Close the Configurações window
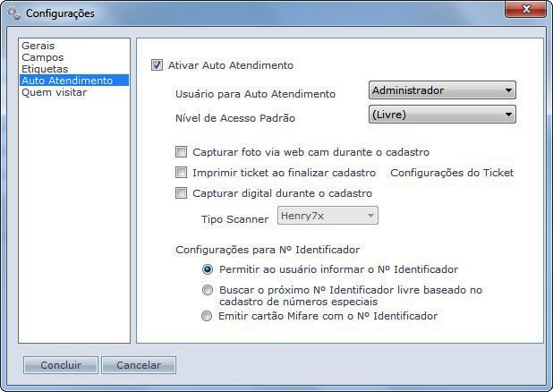 click(x=525, y=12)
